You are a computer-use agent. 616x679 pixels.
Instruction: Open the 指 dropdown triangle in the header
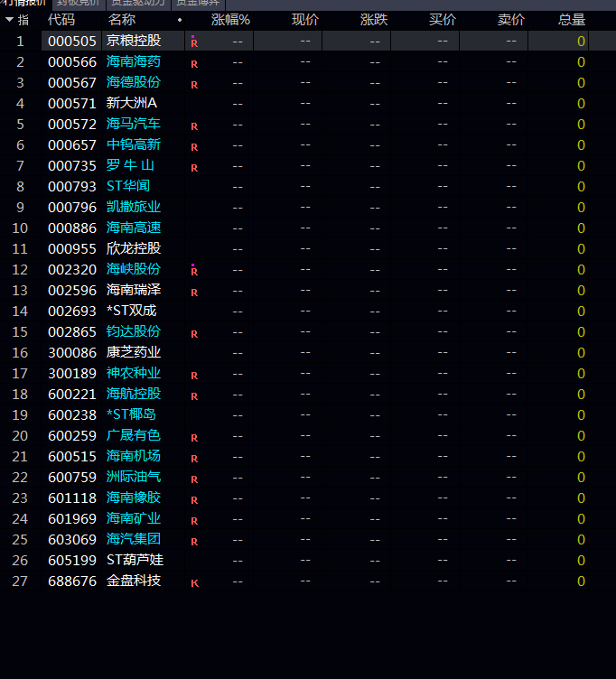[x=10, y=19]
